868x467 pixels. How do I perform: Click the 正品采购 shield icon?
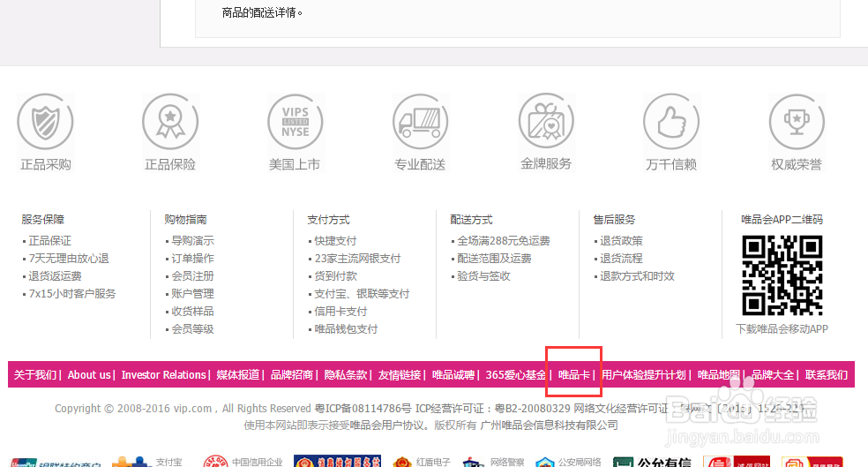(45, 122)
